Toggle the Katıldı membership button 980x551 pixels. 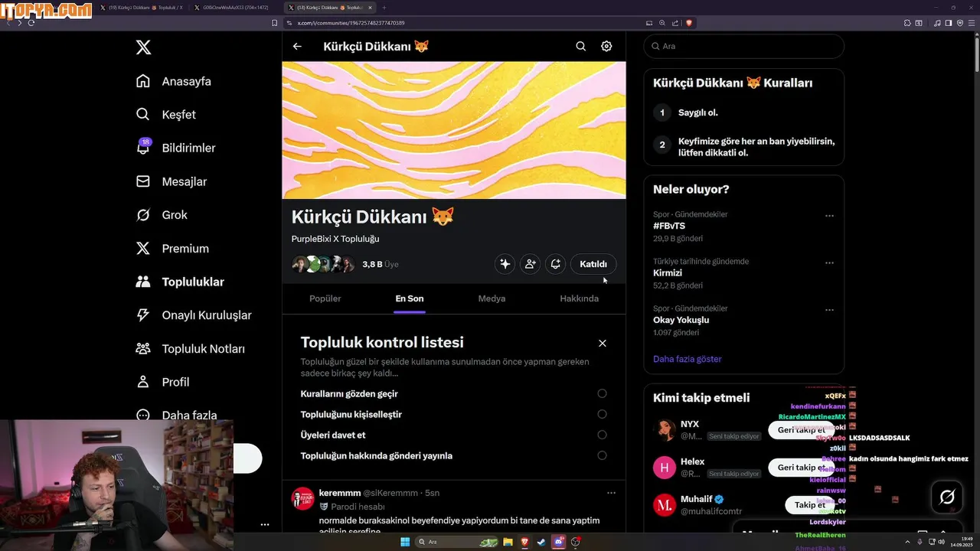[x=593, y=264]
